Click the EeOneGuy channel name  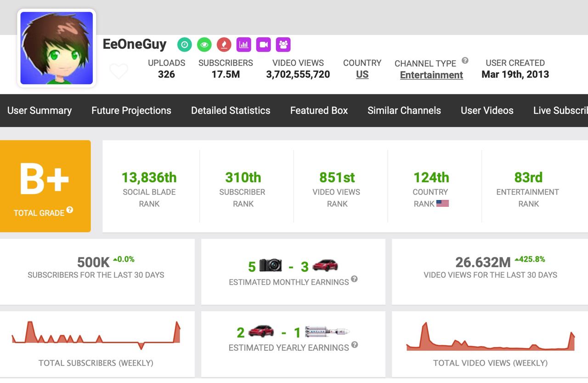point(135,45)
